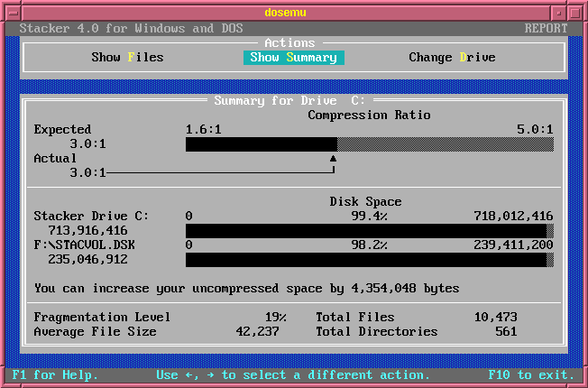Click the 239,411,200 total value

513,245
